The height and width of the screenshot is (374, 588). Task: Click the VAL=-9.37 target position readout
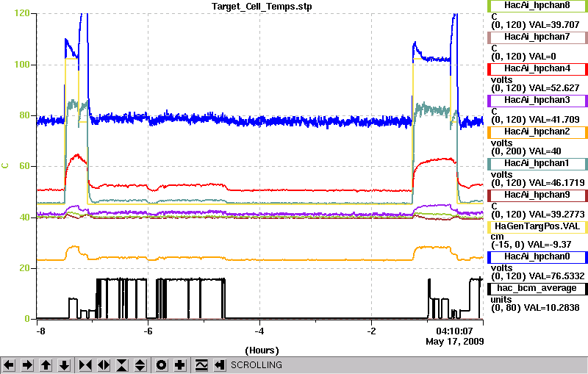pos(547,245)
